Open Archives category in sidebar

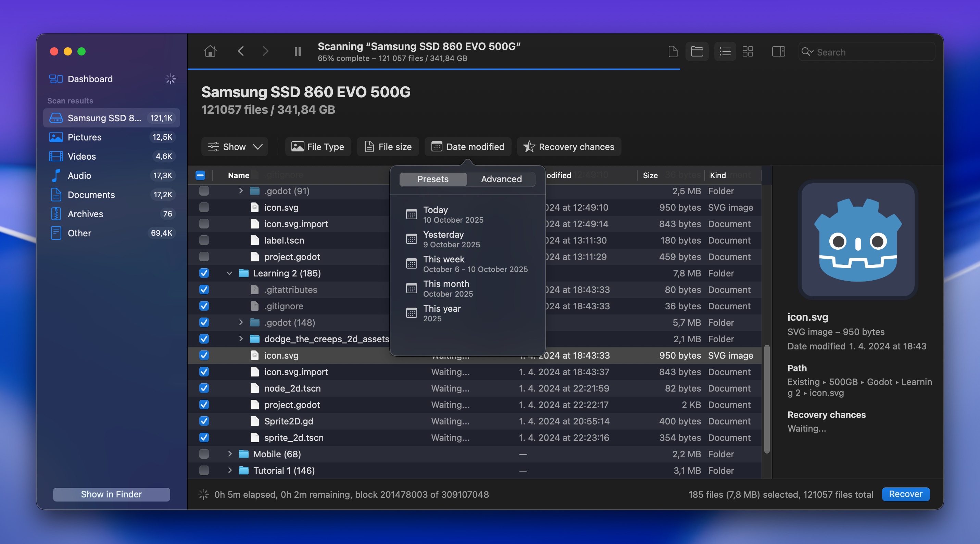click(85, 214)
